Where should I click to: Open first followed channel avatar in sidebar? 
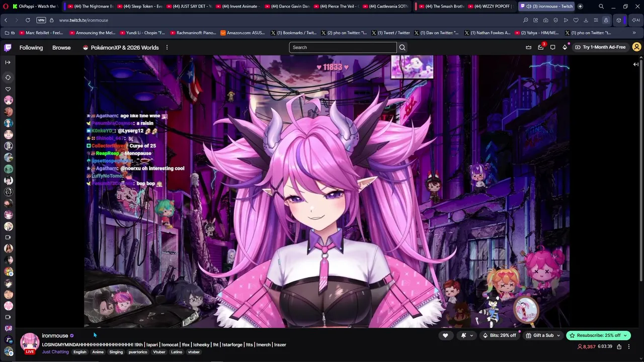9,100
